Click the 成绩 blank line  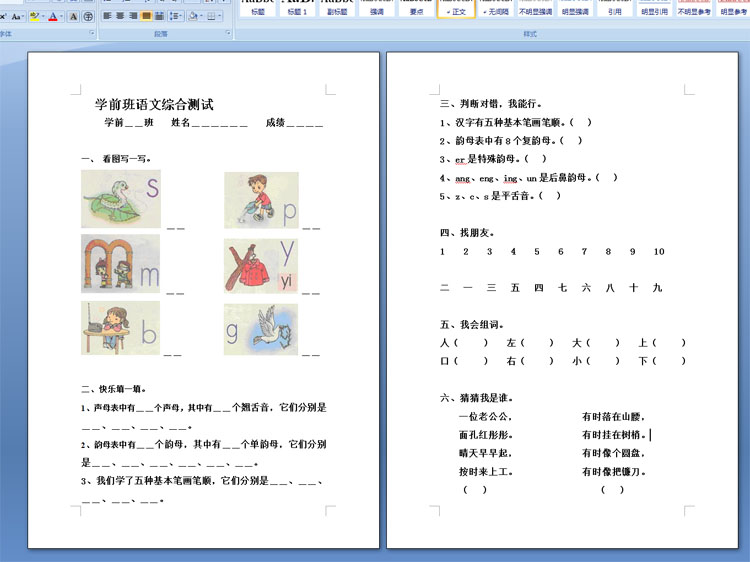(x=305, y=125)
